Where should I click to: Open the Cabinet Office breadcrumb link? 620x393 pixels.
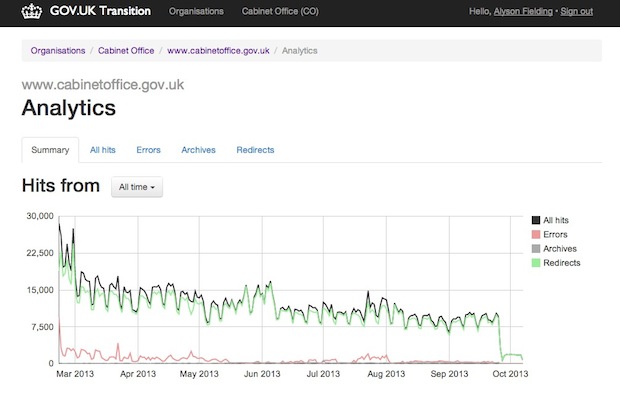pos(126,51)
